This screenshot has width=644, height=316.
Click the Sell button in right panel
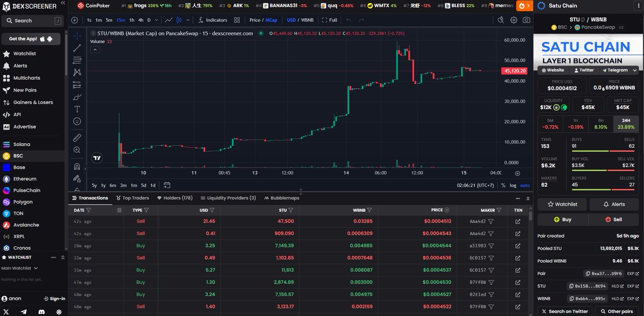pos(613,219)
